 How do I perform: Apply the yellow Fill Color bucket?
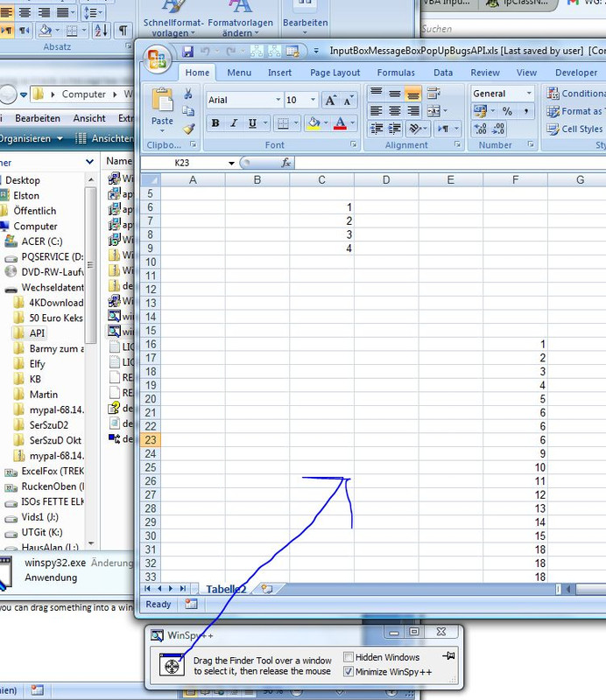click(x=314, y=122)
